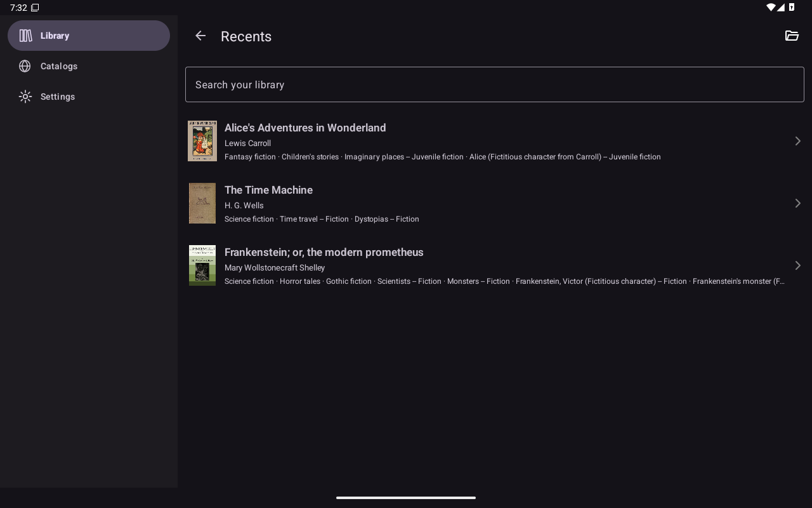This screenshot has height=508, width=812.
Task: Click the Catalogs globe icon
Action: [x=25, y=66]
